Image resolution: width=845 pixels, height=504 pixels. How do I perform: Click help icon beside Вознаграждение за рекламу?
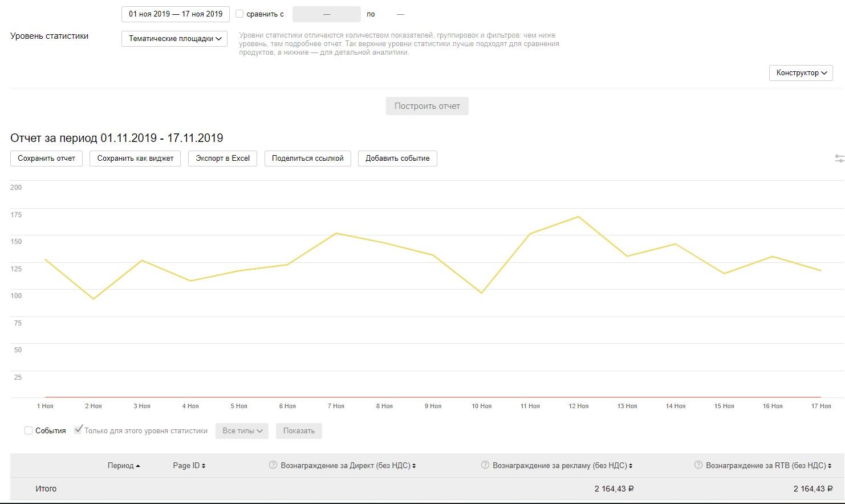(x=485, y=465)
